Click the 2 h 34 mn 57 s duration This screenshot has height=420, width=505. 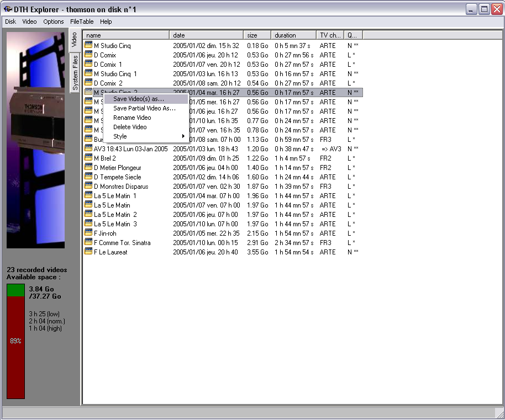tap(294, 243)
